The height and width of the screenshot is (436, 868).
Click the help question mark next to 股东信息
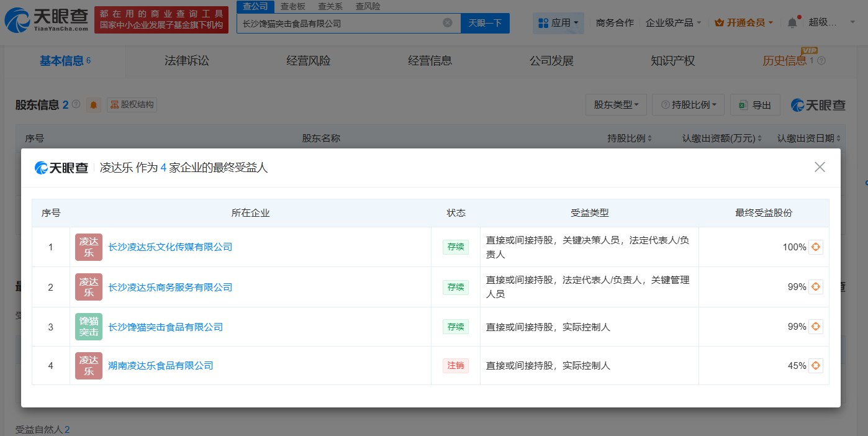77,103
